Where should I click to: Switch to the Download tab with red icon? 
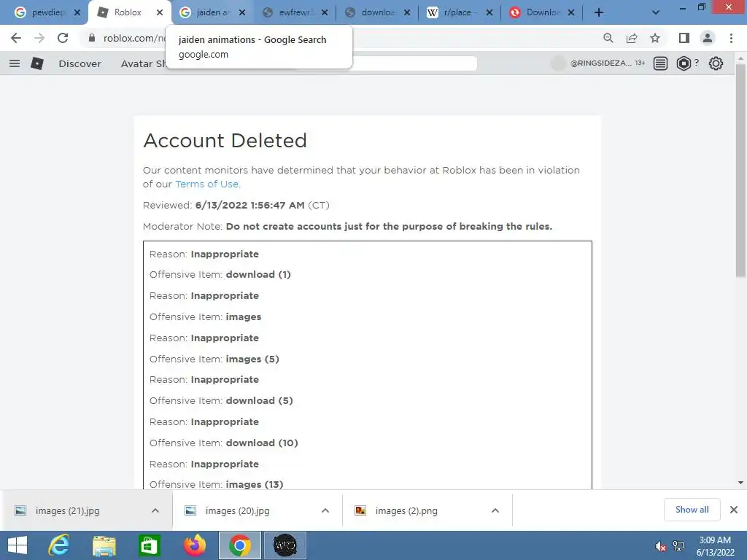click(542, 12)
